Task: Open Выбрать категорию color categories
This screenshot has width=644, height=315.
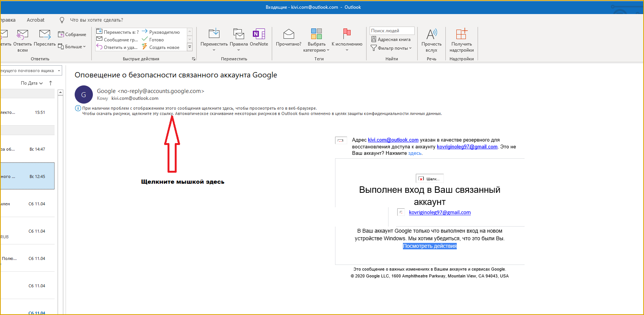Action: 317,40
